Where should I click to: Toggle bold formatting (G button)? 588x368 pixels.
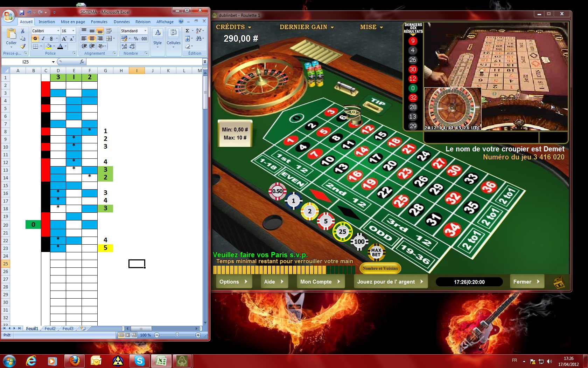(x=35, y=39)
